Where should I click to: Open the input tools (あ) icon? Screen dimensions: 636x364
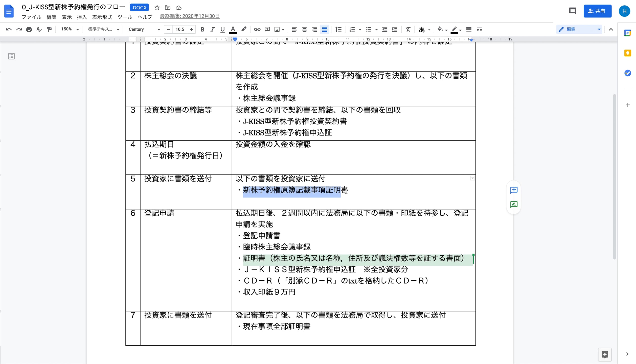(422, 30)
